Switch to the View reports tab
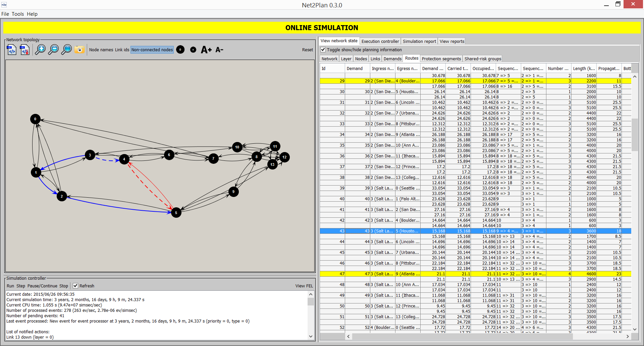The height and width of the screenshot is (346, 644). click(452, 41)
